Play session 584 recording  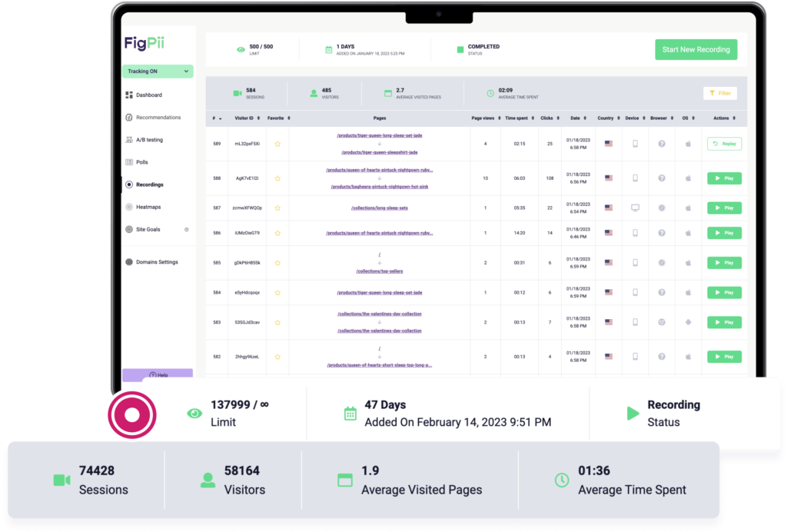(x=724, y=293)
